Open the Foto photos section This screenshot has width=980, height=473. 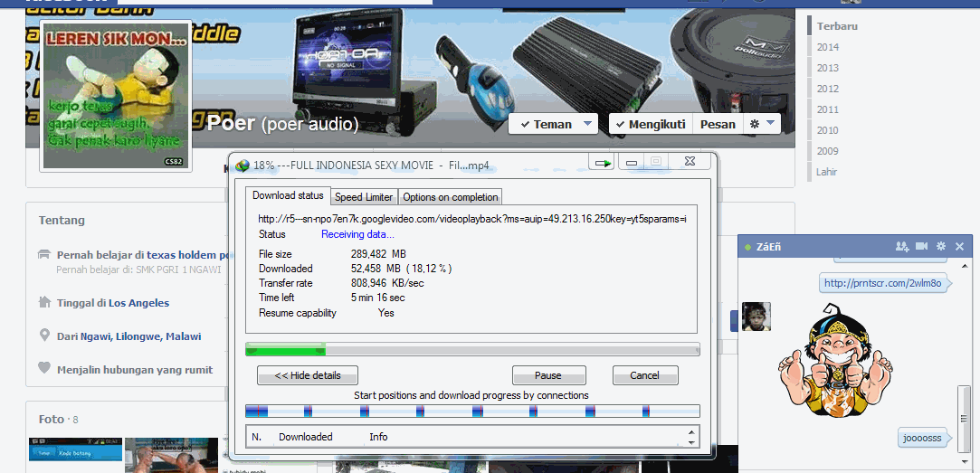point(52,419)
